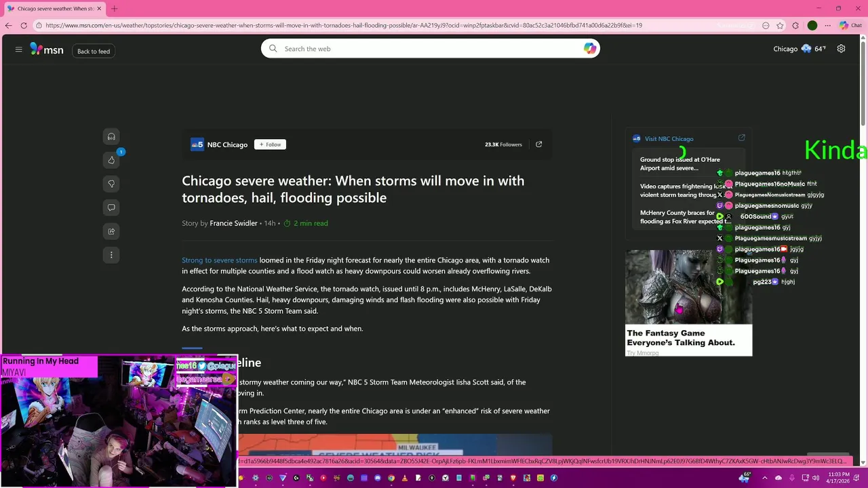Open The Fantasy Game ad headline

pos(681,338)
